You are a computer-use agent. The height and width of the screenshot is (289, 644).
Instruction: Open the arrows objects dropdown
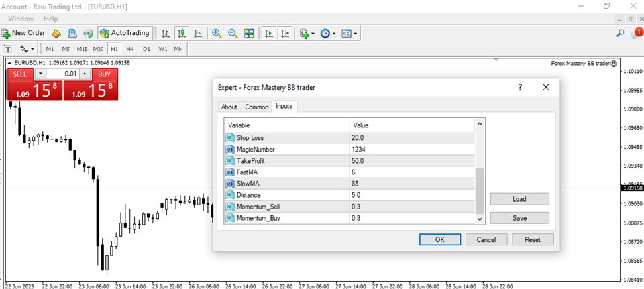point(27,49)
